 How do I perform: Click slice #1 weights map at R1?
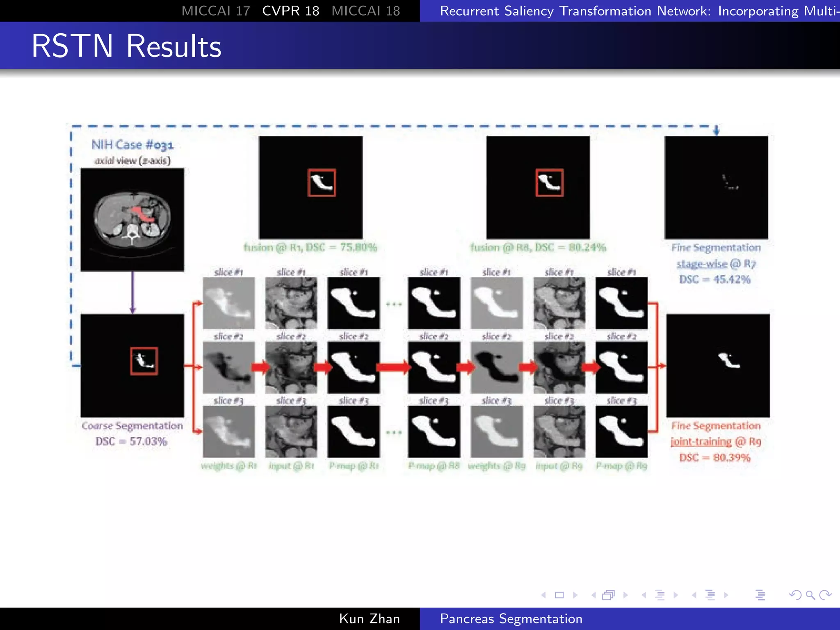point(229,303)
